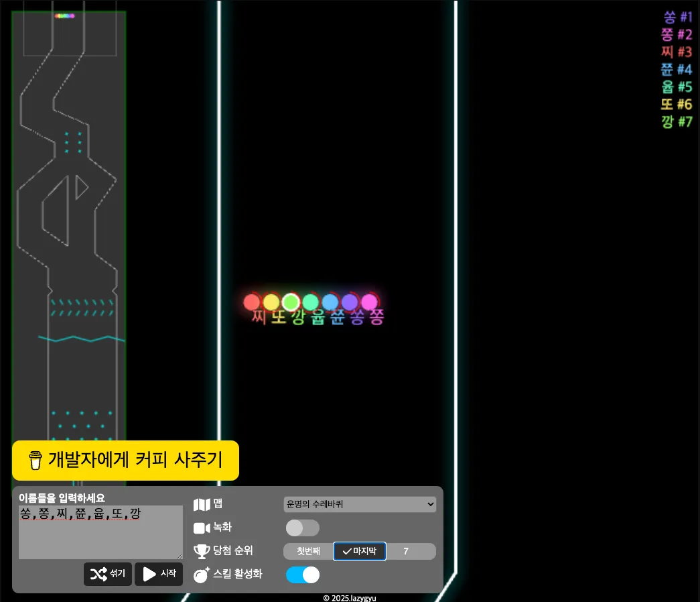Click the 쏭 #1 entry in ranking list
The height and width of the screenshot is (602, 700).
(x=677, y=17)
